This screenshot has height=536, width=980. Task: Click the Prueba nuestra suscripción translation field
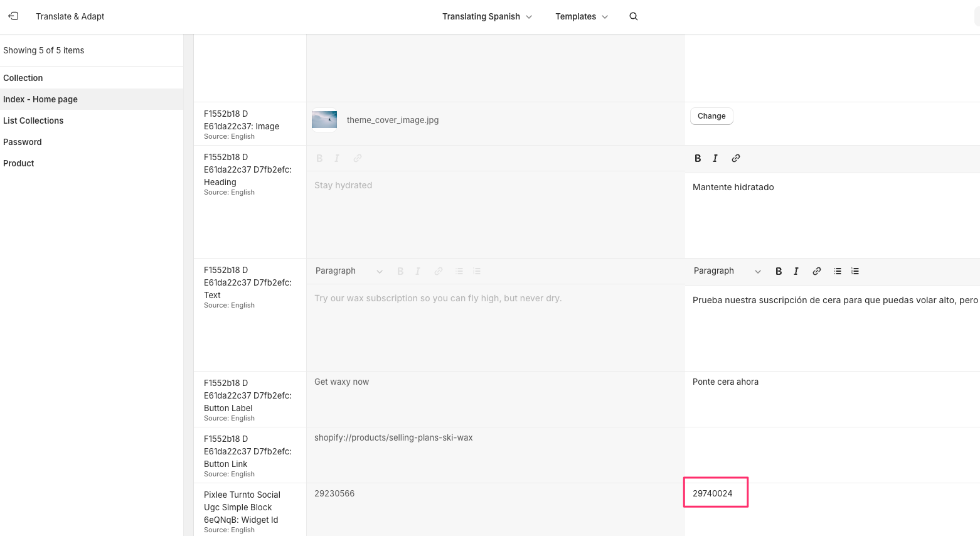coord(833,328)
